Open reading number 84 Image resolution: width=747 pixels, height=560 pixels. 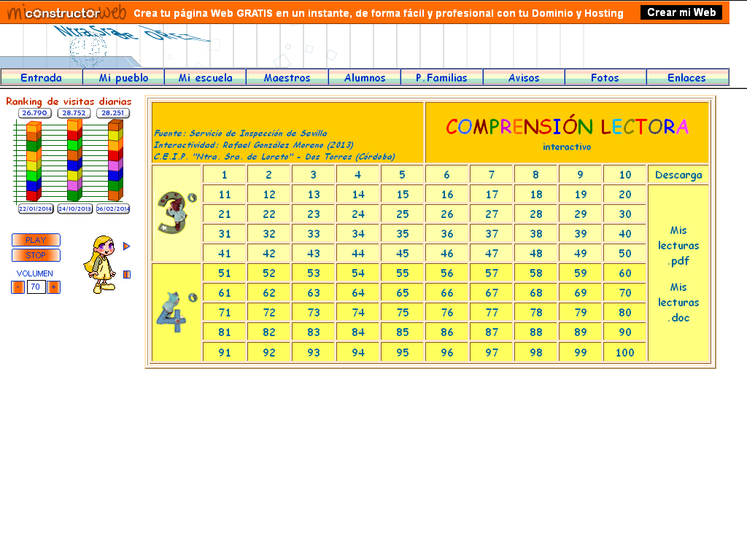click(357, 332)
